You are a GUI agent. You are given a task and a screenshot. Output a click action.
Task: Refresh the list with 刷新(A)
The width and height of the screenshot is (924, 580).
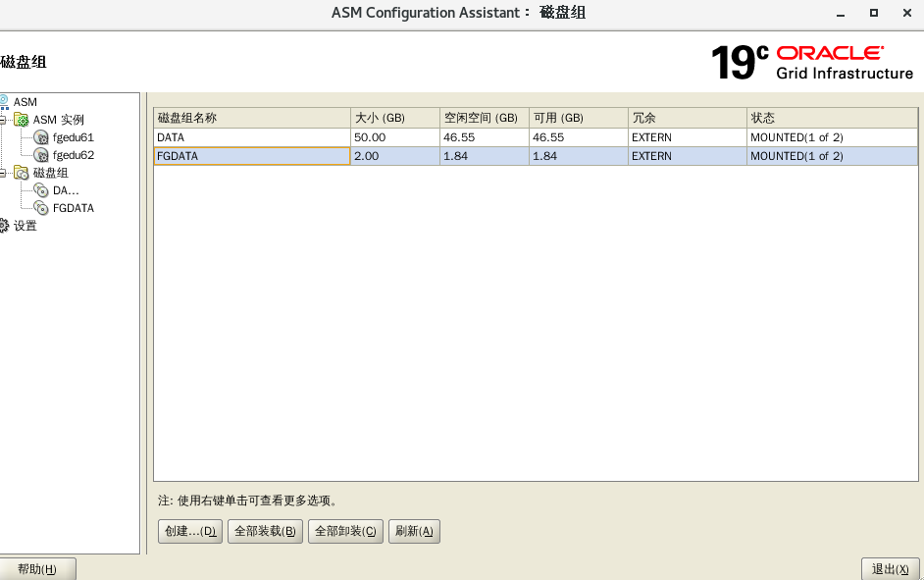click(x=414, y=531)
